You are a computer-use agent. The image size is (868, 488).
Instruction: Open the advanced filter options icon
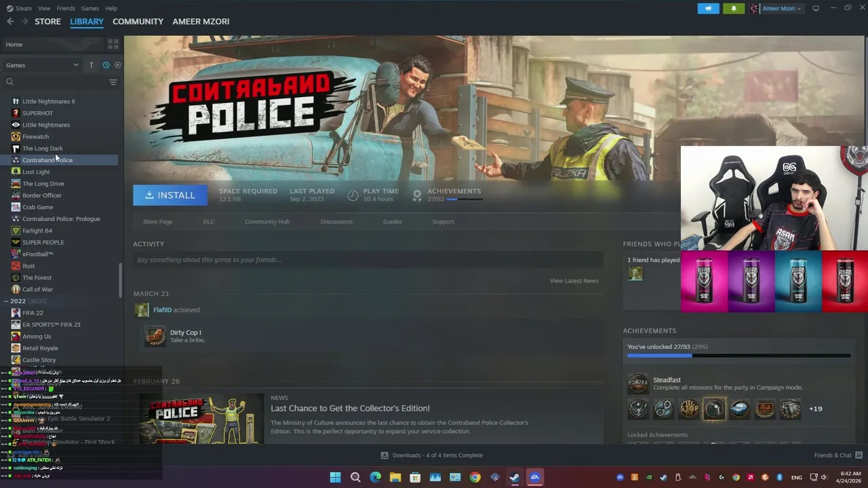(113, 82)
